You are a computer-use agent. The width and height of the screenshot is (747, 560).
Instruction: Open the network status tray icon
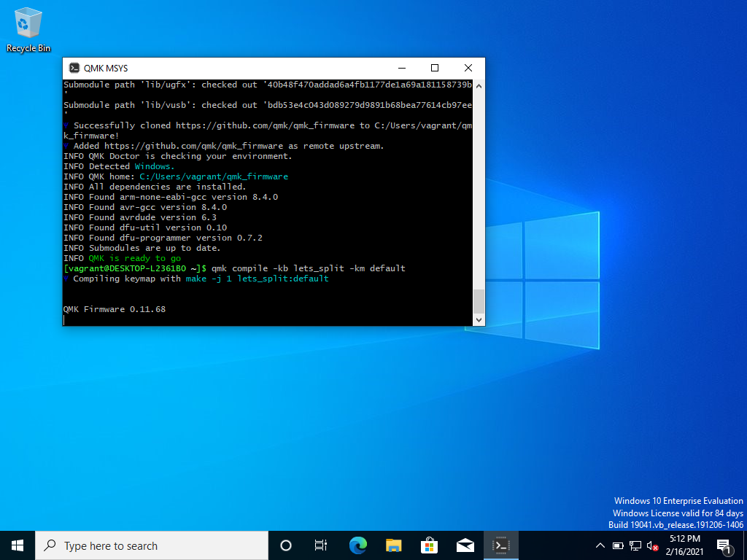tap(635, 545)
